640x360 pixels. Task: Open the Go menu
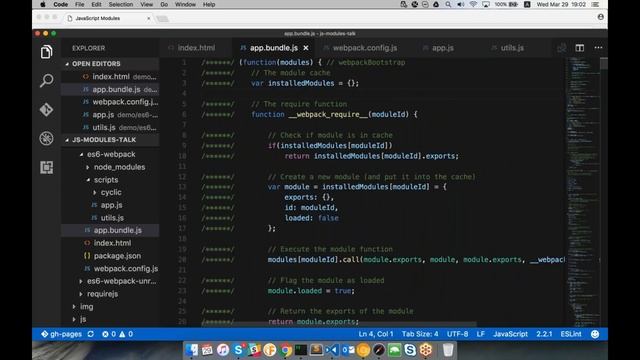[164, 4]
